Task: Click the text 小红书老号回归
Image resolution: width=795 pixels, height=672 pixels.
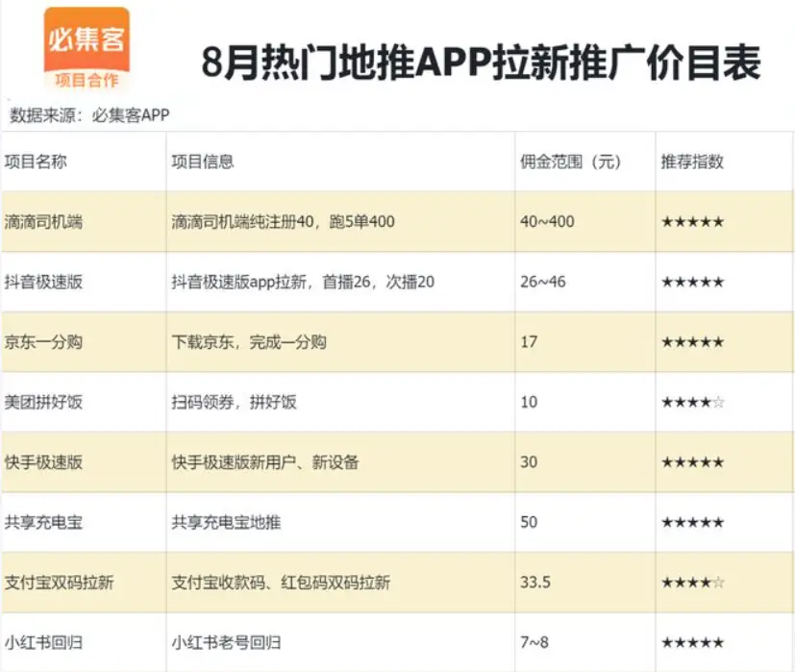Action: point(226,642)
